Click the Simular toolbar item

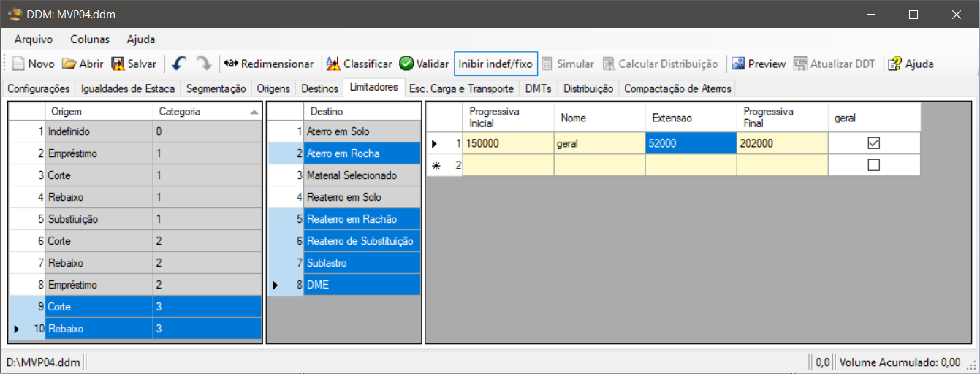click(568, 64)
